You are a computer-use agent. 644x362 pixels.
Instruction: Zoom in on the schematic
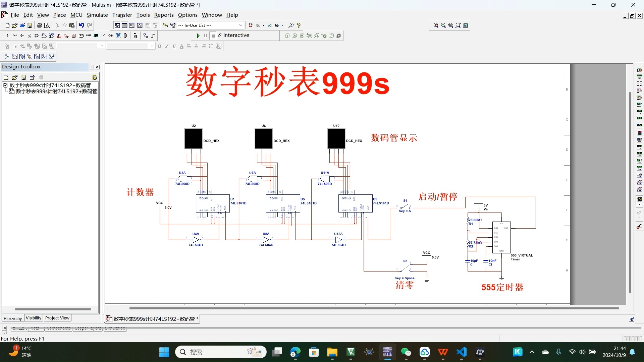[436, 25]
